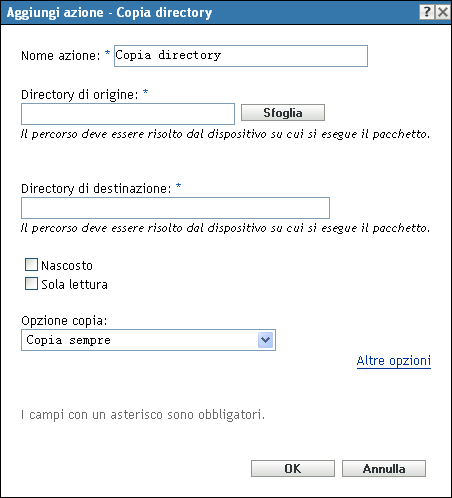Image resolution: width=452 pixels, height=498 pixels.
Task: Select the Opzione copia label
Action: click(x=64, y=321)
